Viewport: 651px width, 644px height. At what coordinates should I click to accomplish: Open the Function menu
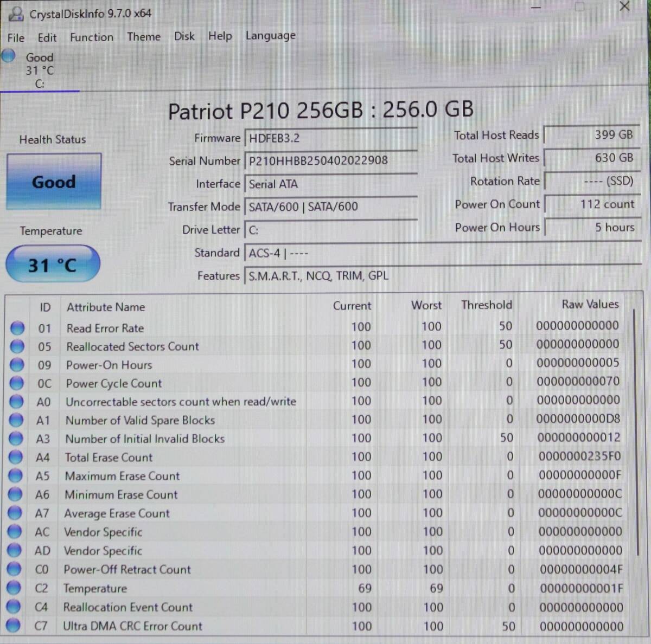[x=92, y=37]
